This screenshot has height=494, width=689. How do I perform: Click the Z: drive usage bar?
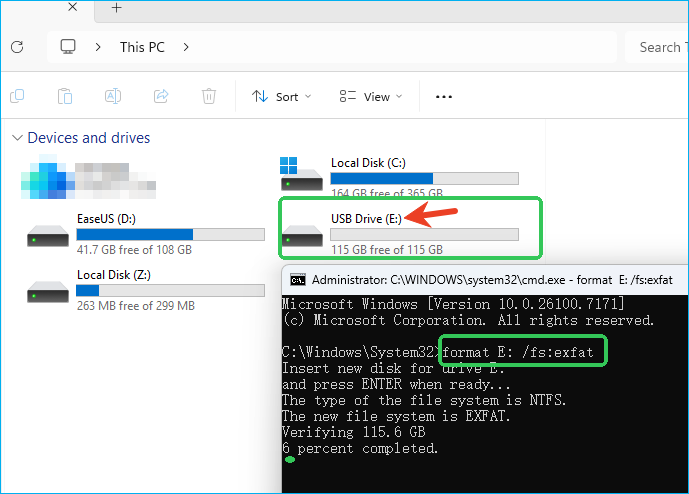170,291
